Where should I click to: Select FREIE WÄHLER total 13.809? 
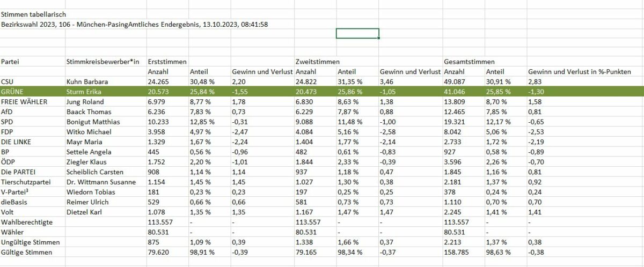455,101
